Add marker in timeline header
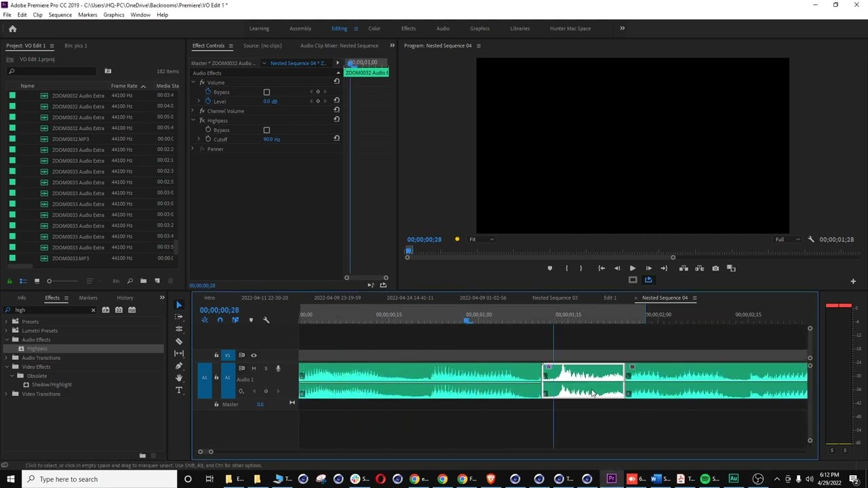The image size is (868, 488). [x=251, y=320]
